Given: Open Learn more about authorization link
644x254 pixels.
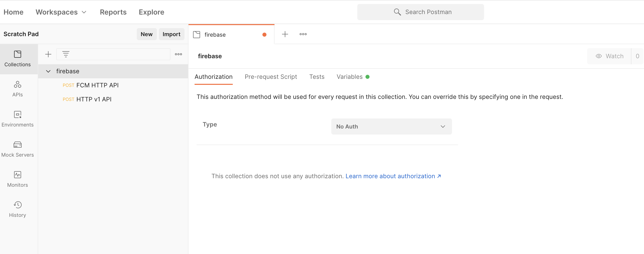Looking at the screenshot, I should [x=393, y=176].
